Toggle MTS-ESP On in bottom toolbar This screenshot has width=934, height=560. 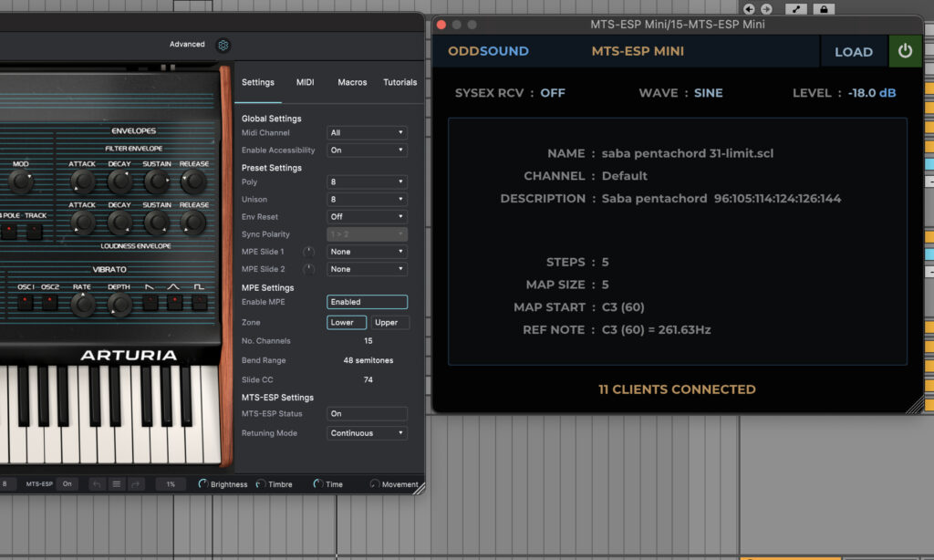click(x=67, y=483)
